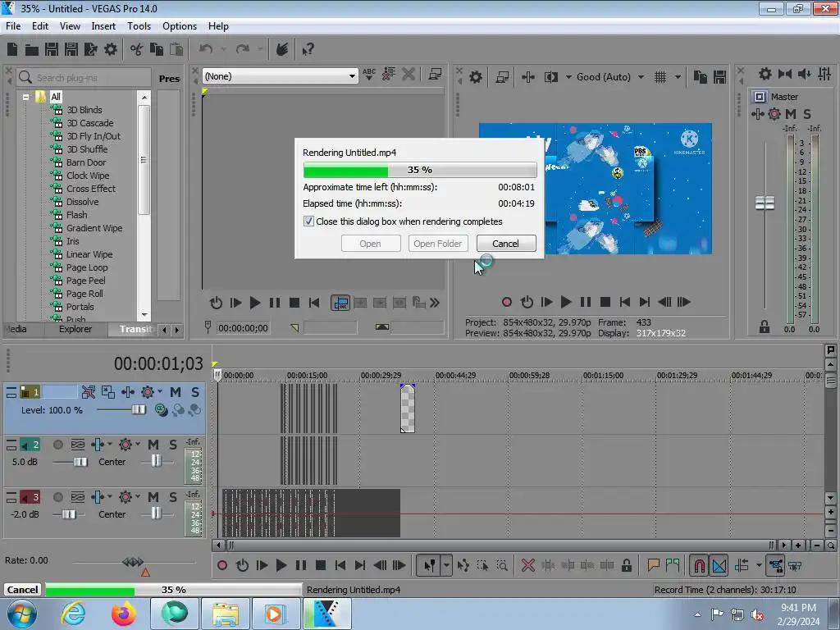Click the Undo arrow icon
Viewport: 840px width, 630px height.
click(206, 49)
